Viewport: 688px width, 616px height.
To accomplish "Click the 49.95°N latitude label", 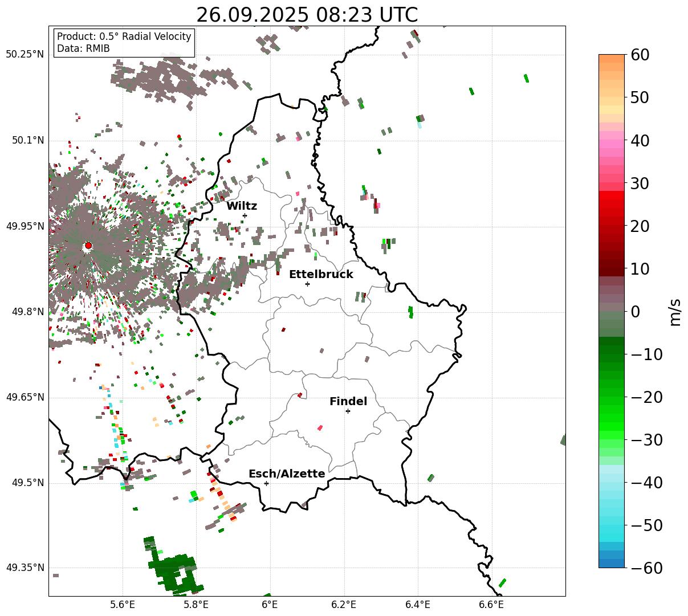I will click(x=25, y=226).
